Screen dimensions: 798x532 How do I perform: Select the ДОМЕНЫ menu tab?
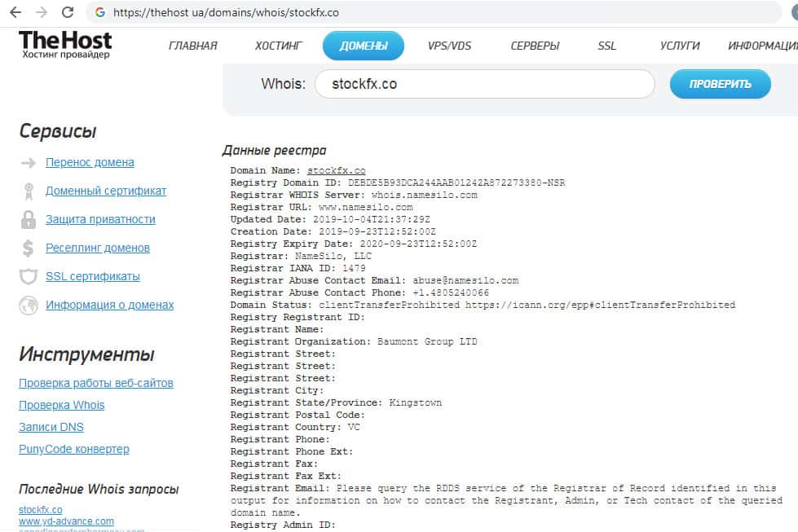click(x=364, y=46)
